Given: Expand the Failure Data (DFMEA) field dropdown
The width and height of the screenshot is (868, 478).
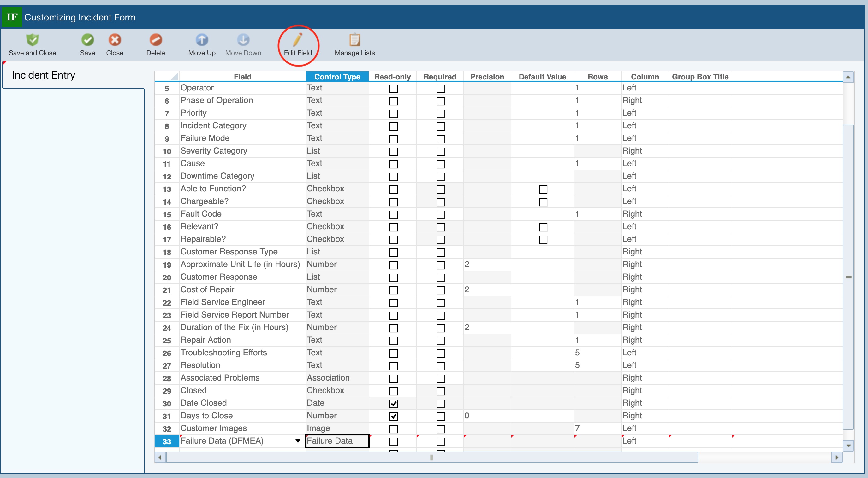Looking at the screenshot, I should [298, 441].
